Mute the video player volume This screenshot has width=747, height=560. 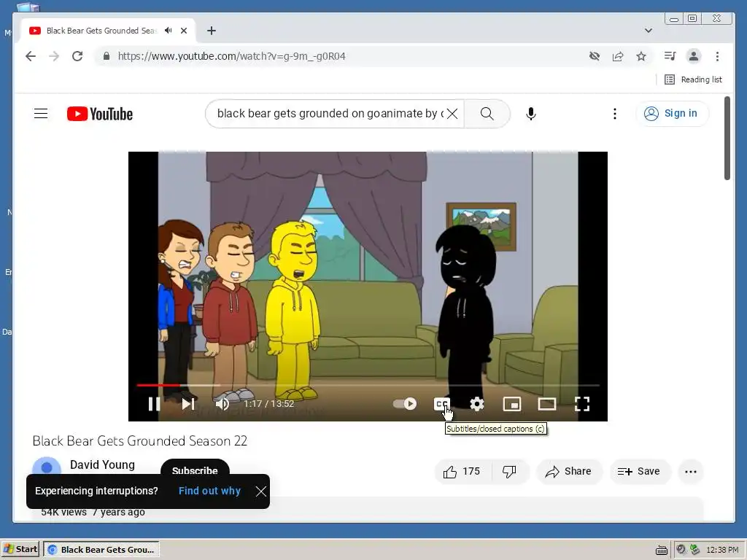(x=222, y=404)
